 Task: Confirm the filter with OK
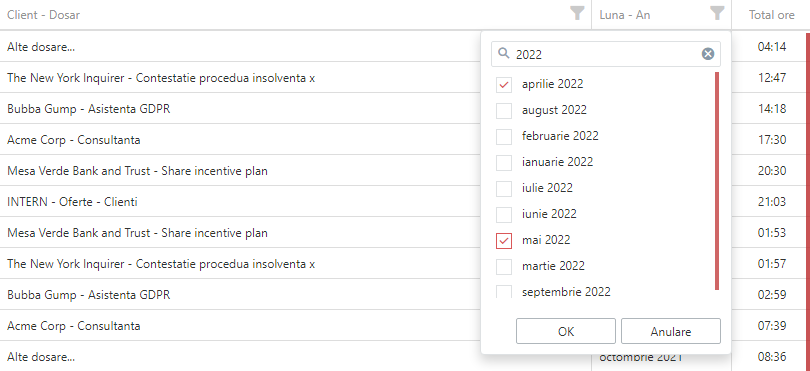pyautogui.click(x=566, y=331)
